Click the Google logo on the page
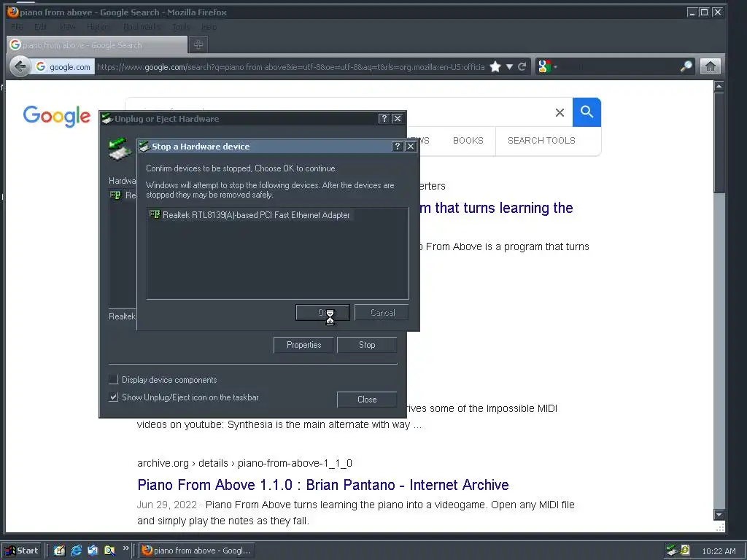 click(57, 116)
